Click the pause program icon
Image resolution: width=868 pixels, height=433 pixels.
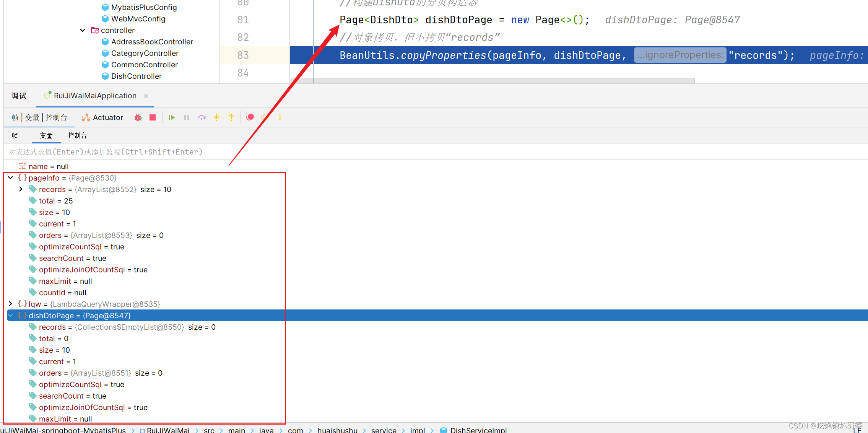[x=187, y=117]
